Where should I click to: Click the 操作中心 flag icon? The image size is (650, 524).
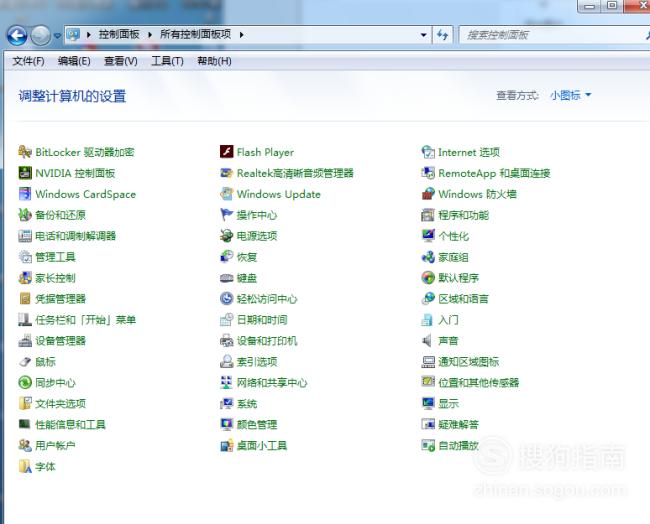pos(226,215)
